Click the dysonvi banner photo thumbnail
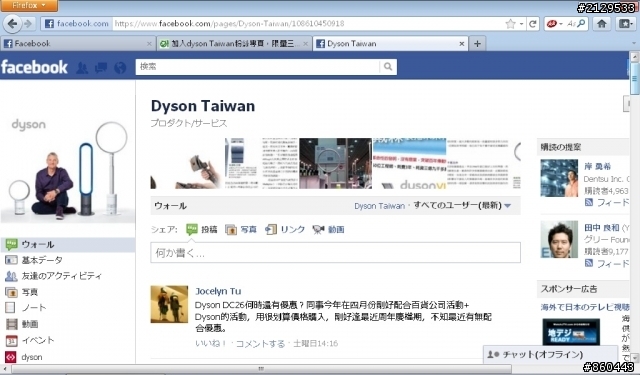The width and height of the screenshot is (640, 375). tap(409, 163)
